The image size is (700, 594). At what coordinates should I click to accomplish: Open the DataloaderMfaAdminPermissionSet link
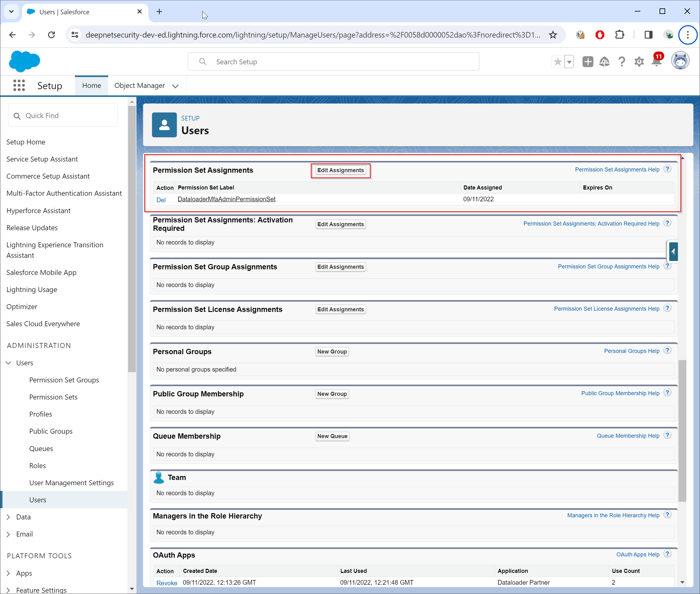226,199
